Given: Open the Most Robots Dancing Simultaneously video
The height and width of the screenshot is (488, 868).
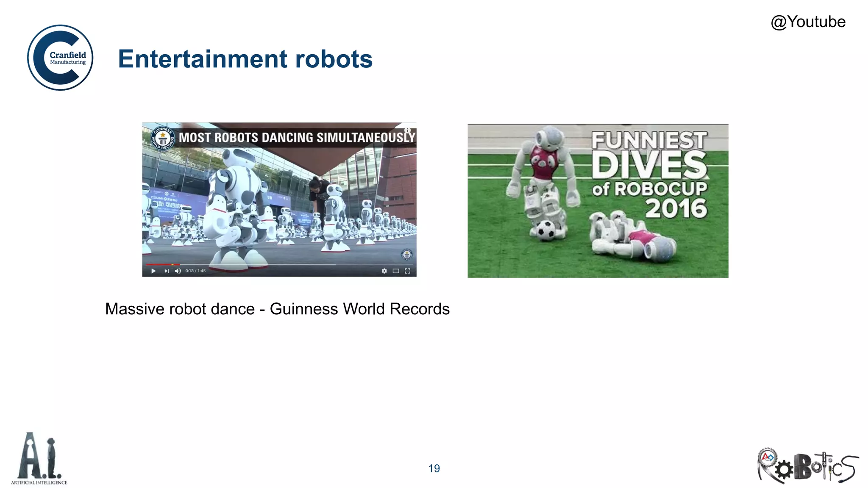Looking at the screenshot, I should pos(279,200).
